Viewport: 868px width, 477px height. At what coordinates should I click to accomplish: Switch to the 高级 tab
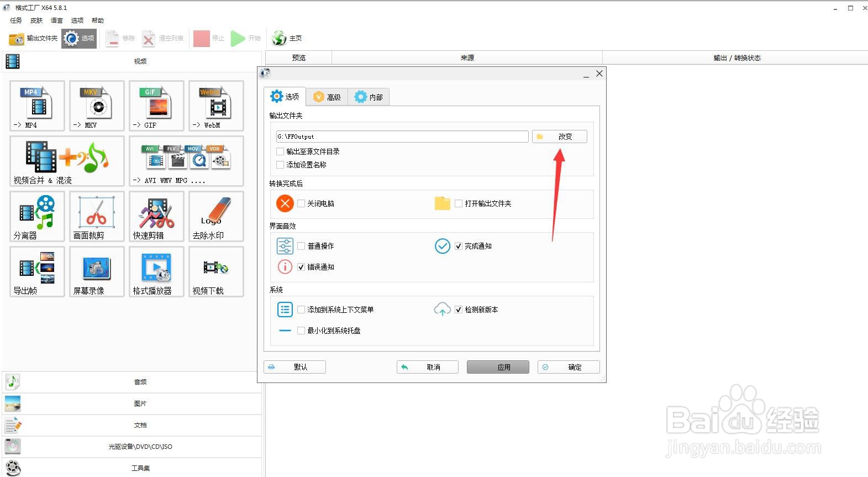coord(327,97)
